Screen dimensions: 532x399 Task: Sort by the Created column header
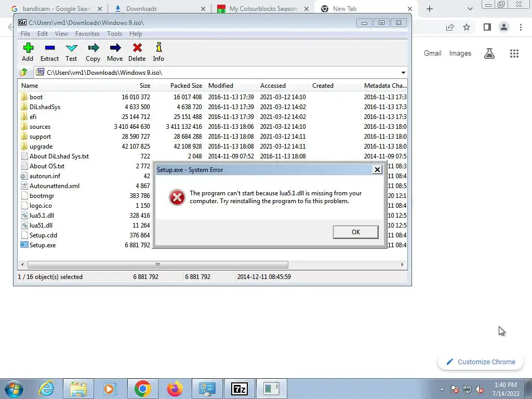pyautogui.click(x=335, y=86)
